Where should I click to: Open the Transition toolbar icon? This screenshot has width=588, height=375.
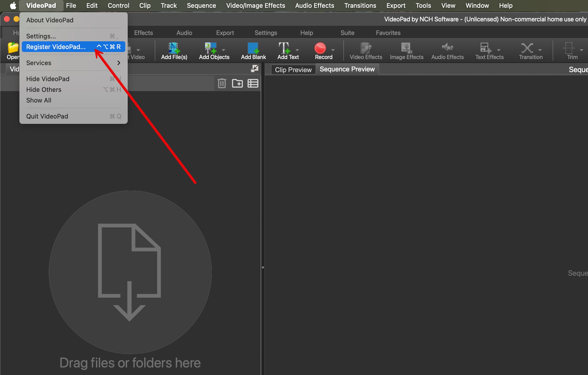527,48
